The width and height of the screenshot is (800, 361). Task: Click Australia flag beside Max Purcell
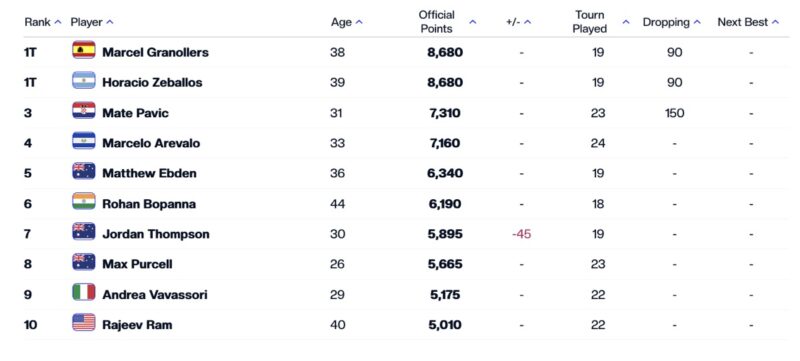coord(84,262)
